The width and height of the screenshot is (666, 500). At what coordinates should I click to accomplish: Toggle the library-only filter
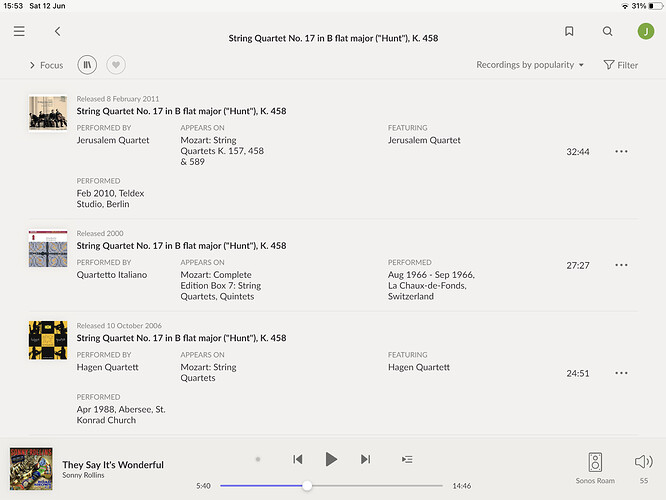coord(87,65)
